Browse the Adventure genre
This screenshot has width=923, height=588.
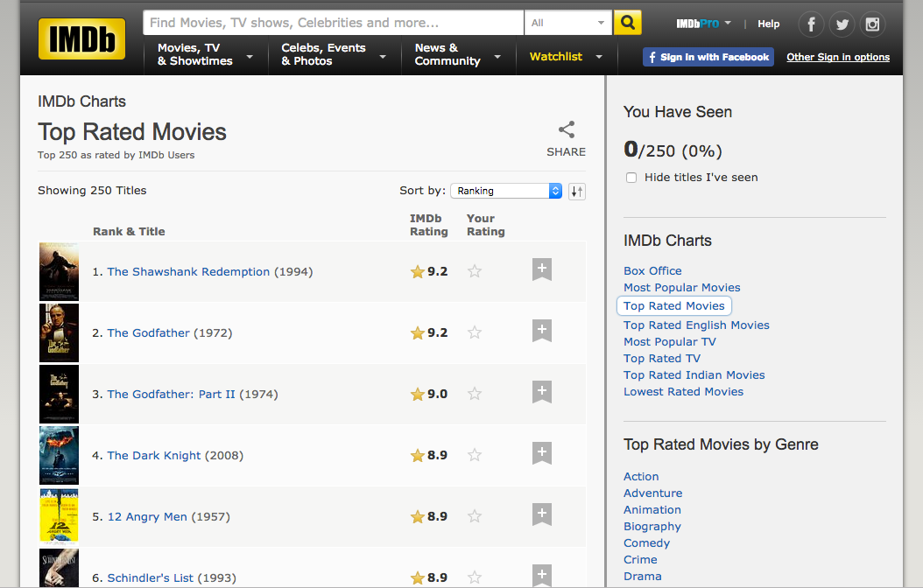[x=652, y=493]
